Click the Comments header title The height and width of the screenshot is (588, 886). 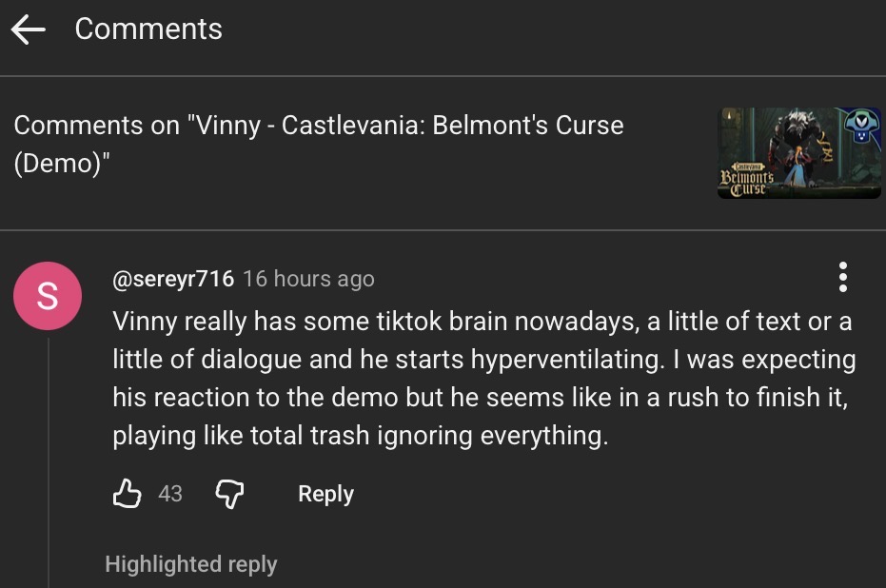[148, 29]
